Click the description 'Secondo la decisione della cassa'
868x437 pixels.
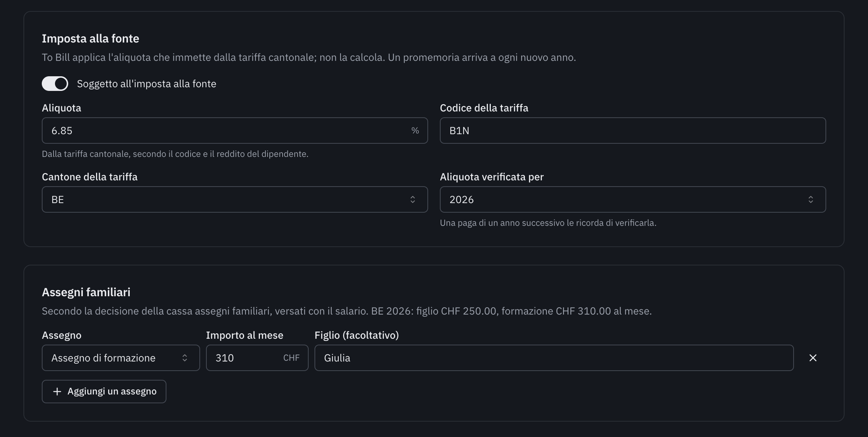346,311
